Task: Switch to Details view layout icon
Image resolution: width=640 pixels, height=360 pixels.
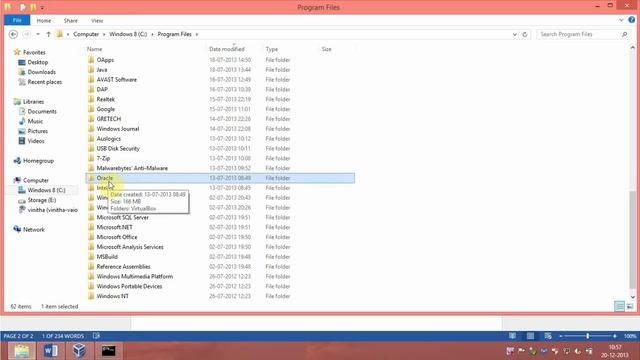Action: [619, 306]
